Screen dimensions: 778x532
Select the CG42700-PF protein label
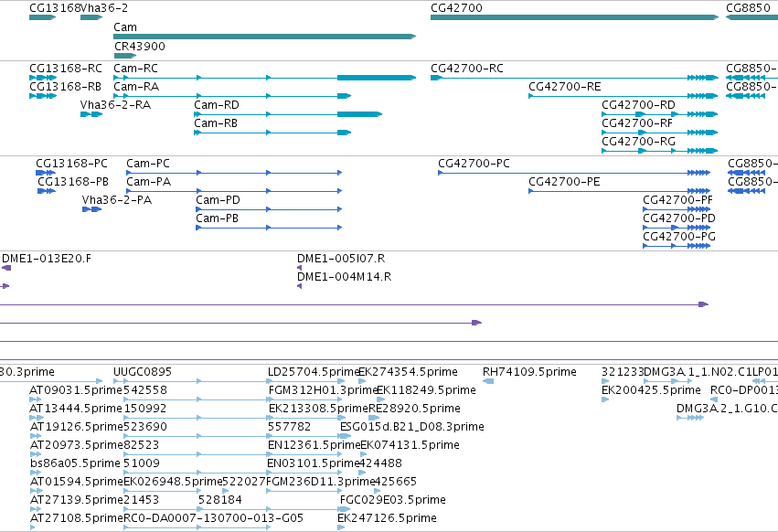click(x=677, y=200)
